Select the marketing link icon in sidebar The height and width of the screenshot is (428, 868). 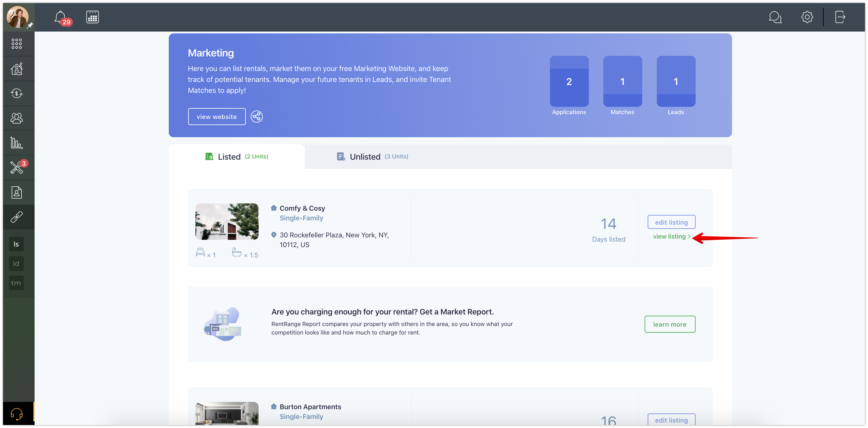click(x=16, y=217)
